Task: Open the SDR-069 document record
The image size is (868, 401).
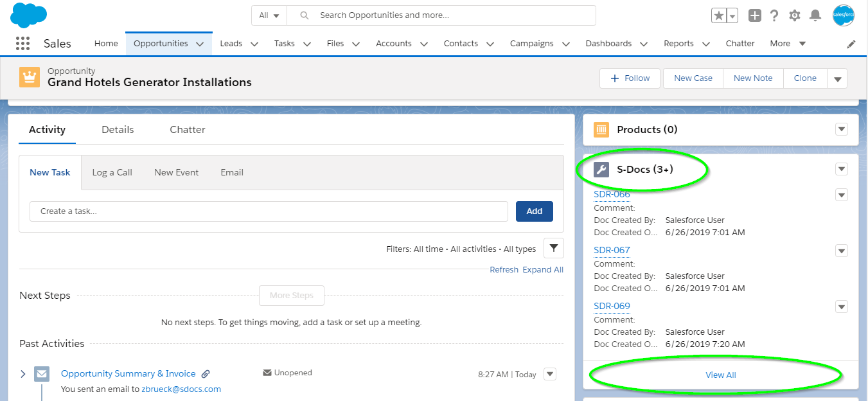Action: [612, 307]
